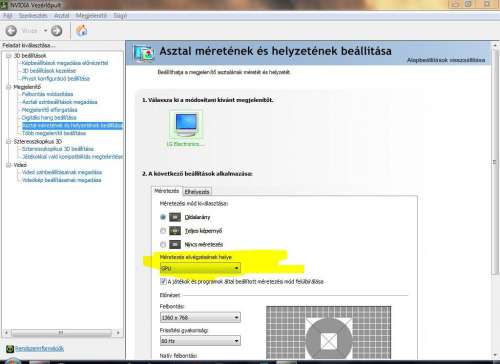Collapse the Megjelenítő tree node

[x=8, y=87]
